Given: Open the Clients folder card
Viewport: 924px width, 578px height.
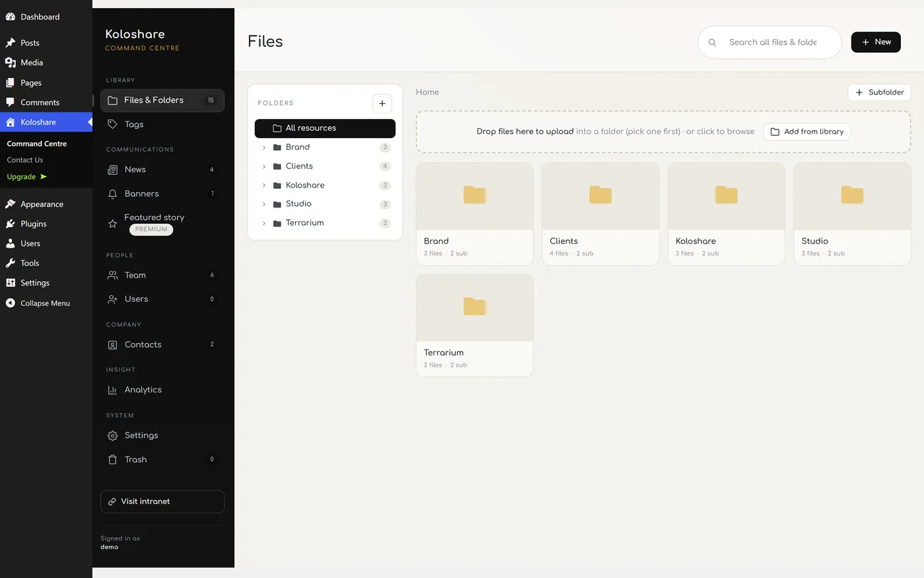Looking at the screenshot, I should pos(601,214).
